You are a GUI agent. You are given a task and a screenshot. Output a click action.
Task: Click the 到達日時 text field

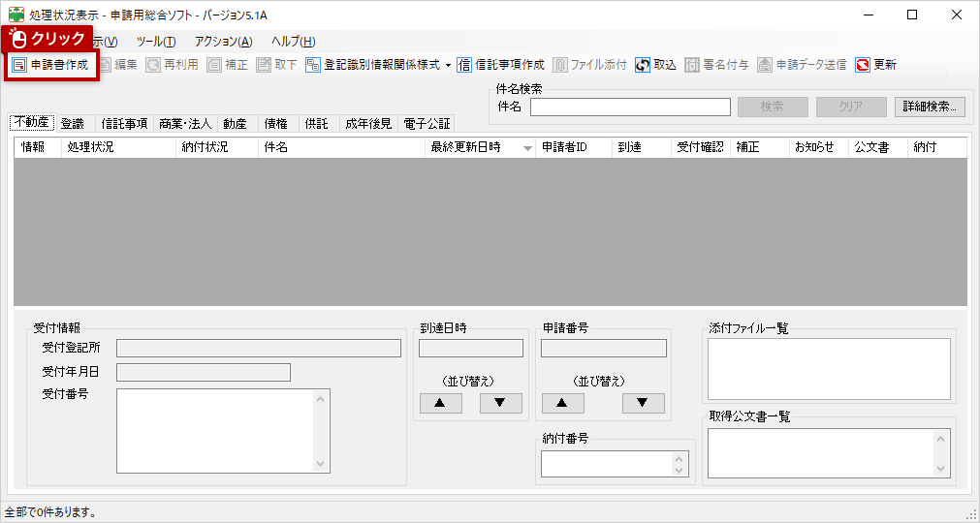(x=471, y=349)
